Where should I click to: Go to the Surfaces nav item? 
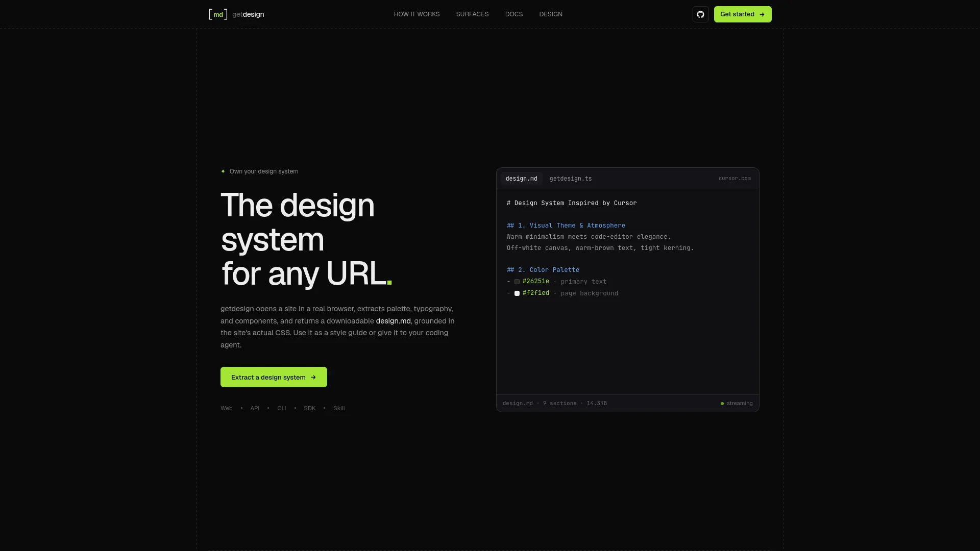[x=472, y=14]
